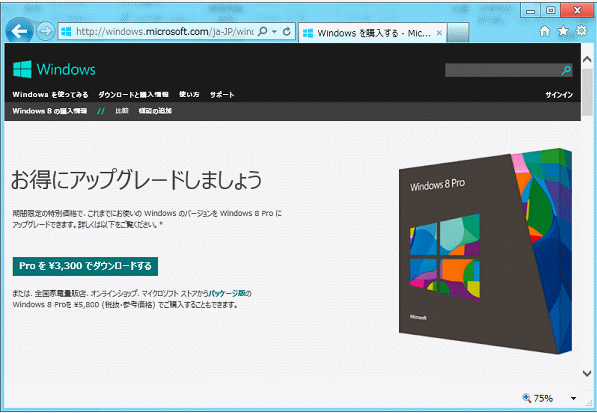Open the Tools gear icon

[x=581, y=31]
